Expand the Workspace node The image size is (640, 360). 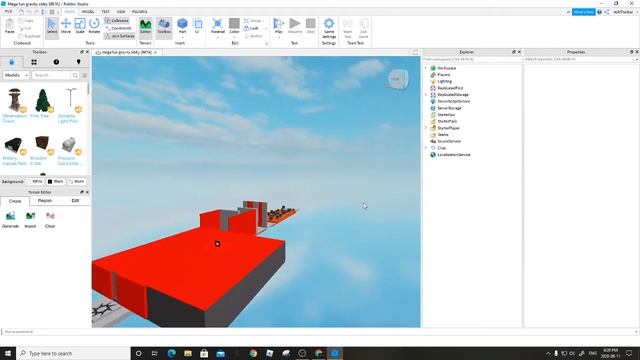click(x=426, y=68)
